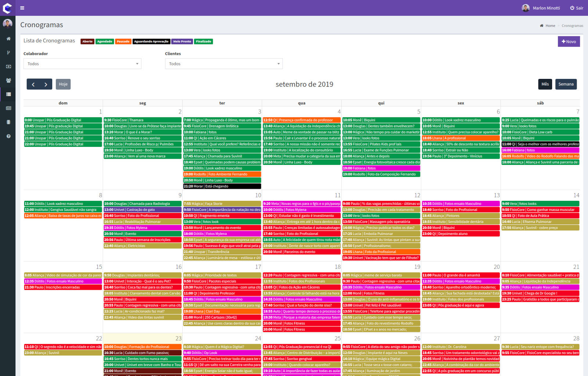Switch to Semana view
The image size is (588, 376).
coord(566,84)
